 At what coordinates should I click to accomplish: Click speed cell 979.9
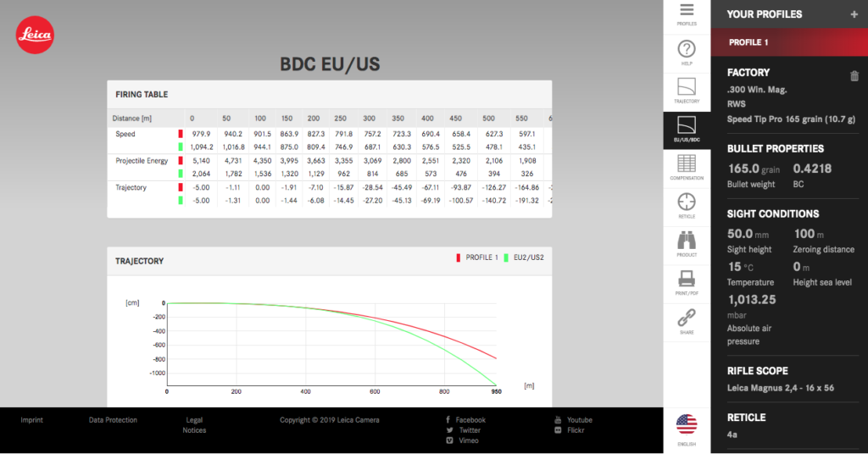click(x=201, y=134)
